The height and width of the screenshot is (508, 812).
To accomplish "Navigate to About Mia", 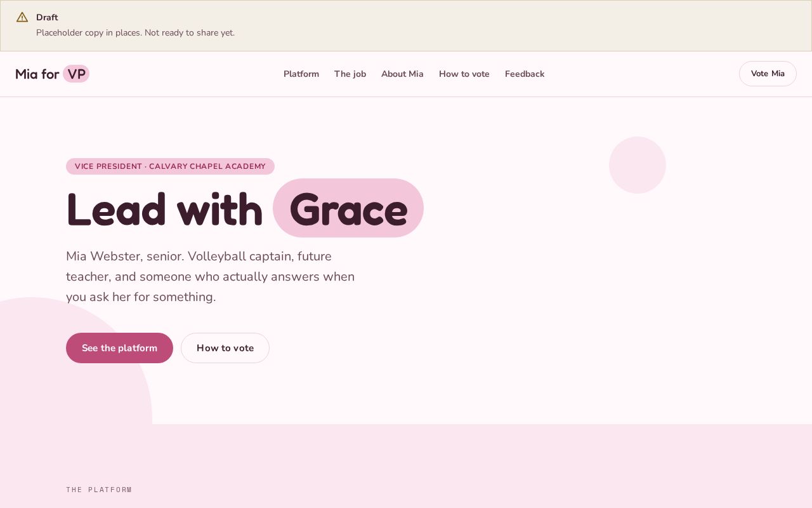I will [x=402, y=74].
